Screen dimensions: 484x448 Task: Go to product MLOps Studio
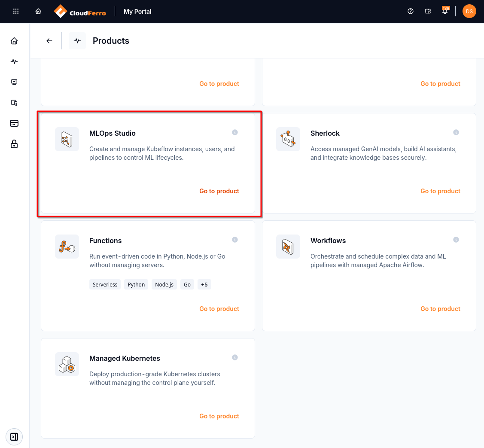[x=219, y=191]
